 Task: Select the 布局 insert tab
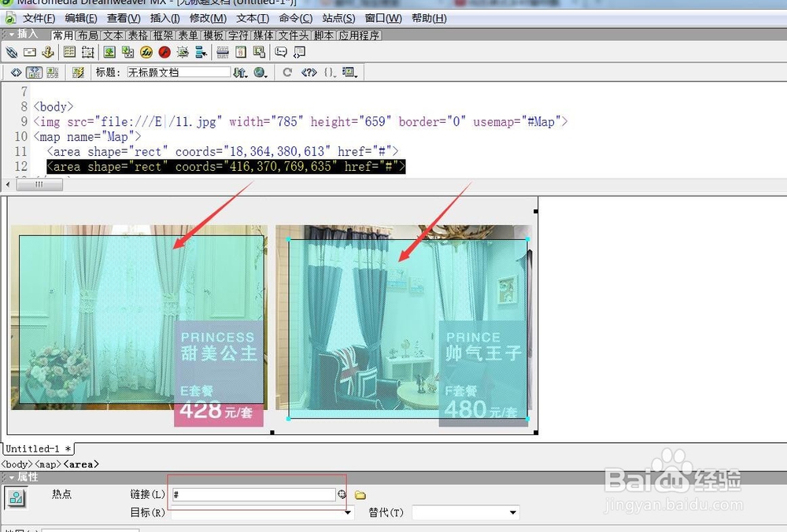tap(88, 35)
